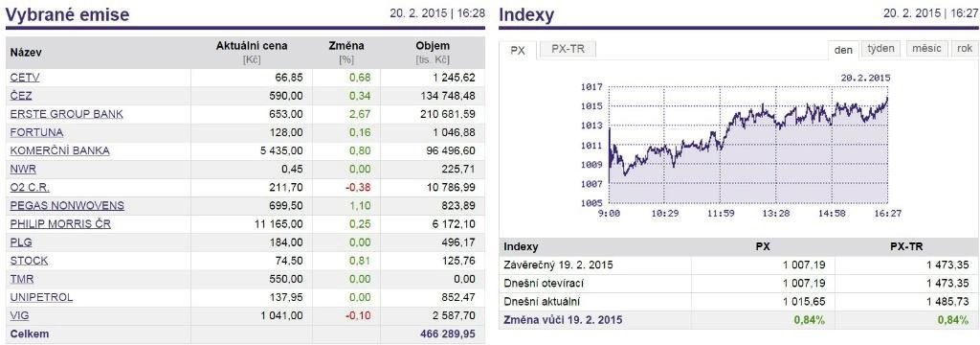Switch chart to 'měsíc' period
980x345 pixels.
click(x=925, y=49)
